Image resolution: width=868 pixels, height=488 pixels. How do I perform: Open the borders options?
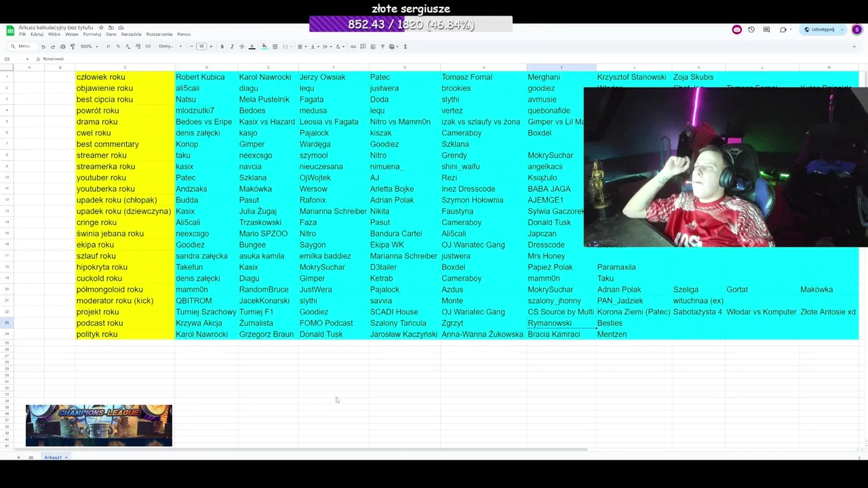tap(275, 47)
